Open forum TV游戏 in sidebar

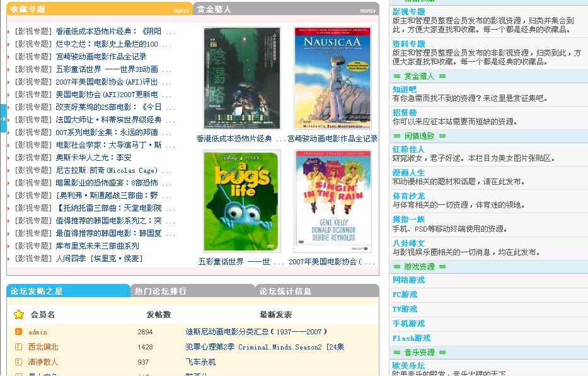click(405, 309)
